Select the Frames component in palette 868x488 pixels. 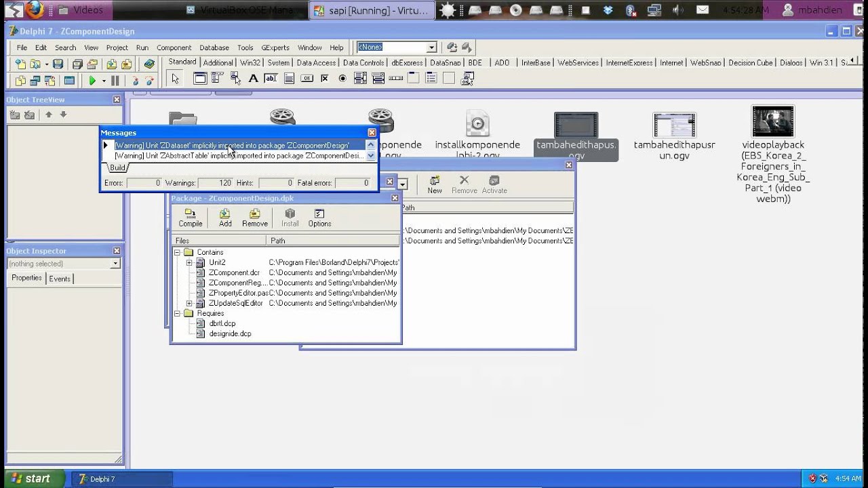click(x=200, y=79)
